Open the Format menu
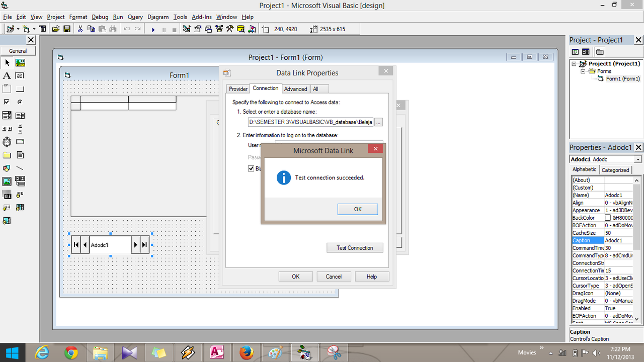This screenshot has width=644, height=362. pyautogui.click(x=78, y=17)
